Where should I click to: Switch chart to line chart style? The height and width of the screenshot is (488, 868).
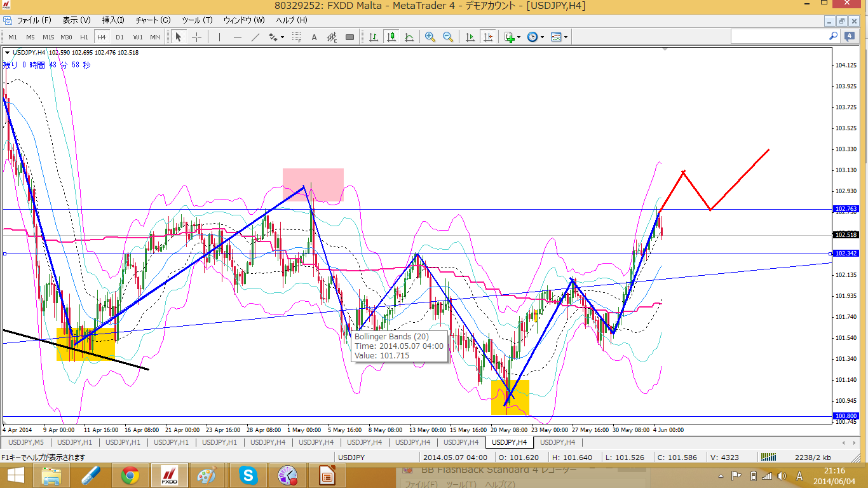[409, 37]
